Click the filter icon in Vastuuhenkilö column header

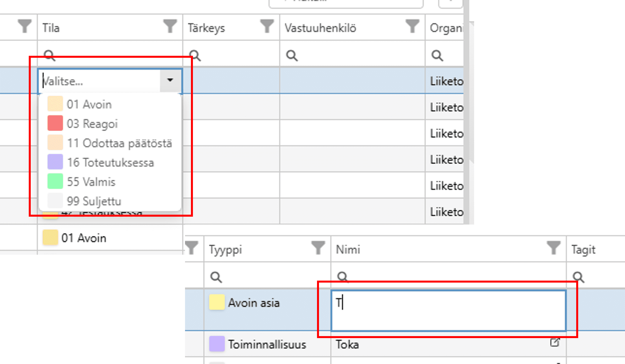point(412,26)
